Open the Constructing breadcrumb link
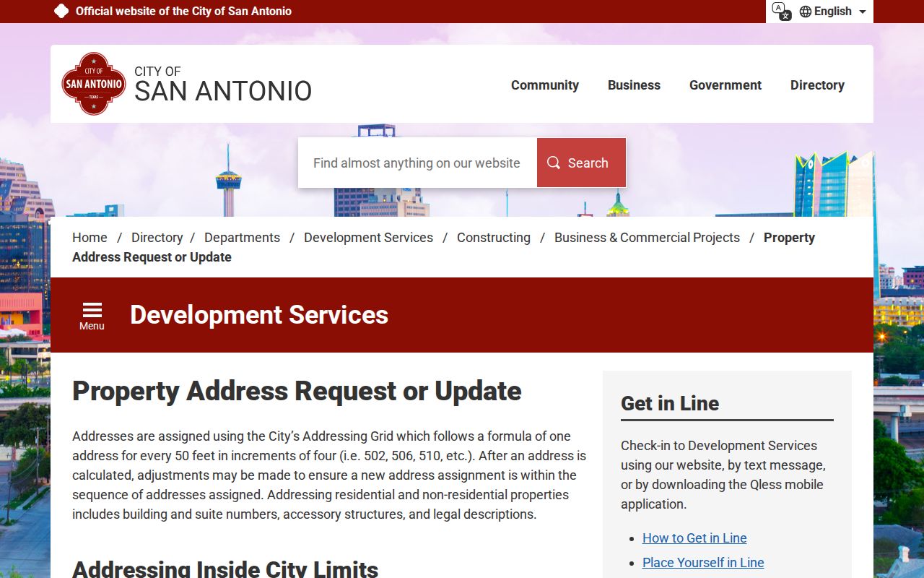Viewport: 924px width, 578px height. coord(494,238)
